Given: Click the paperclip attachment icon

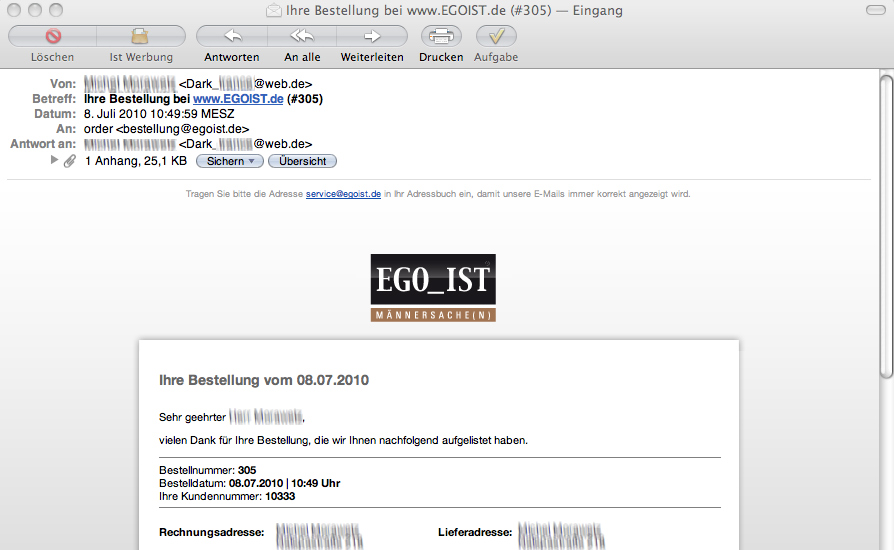Looking at the screenshot, I should click(x=70, y=161).
